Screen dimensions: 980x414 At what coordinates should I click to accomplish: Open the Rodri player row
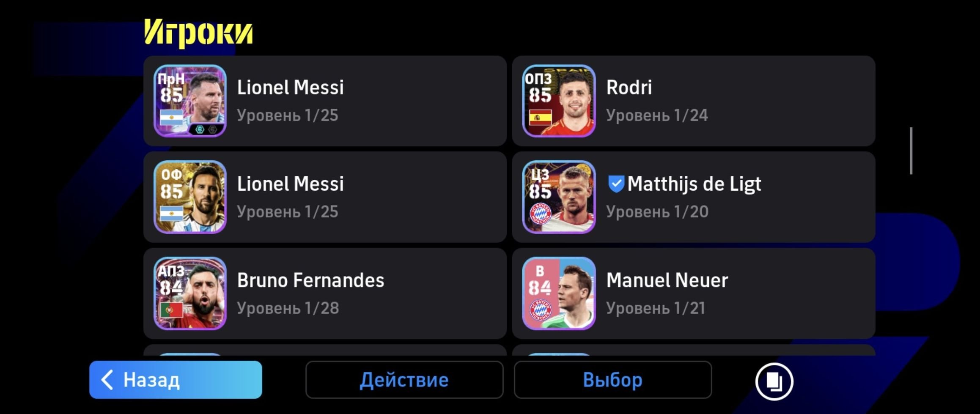click(x=694, y=101)
